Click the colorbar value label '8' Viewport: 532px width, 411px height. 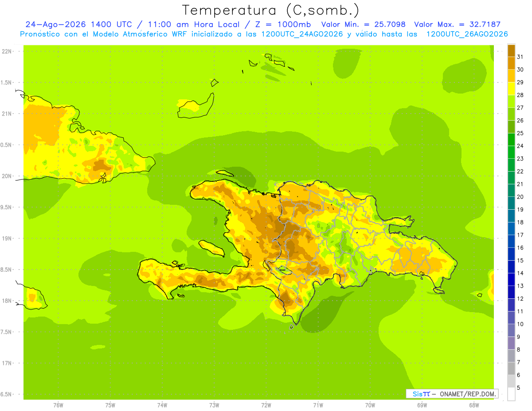coord(519,349)
